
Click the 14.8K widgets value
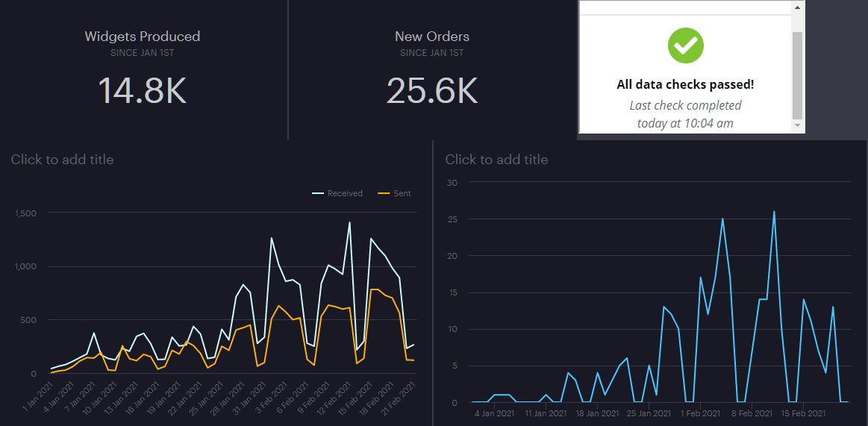pos(142,90)
